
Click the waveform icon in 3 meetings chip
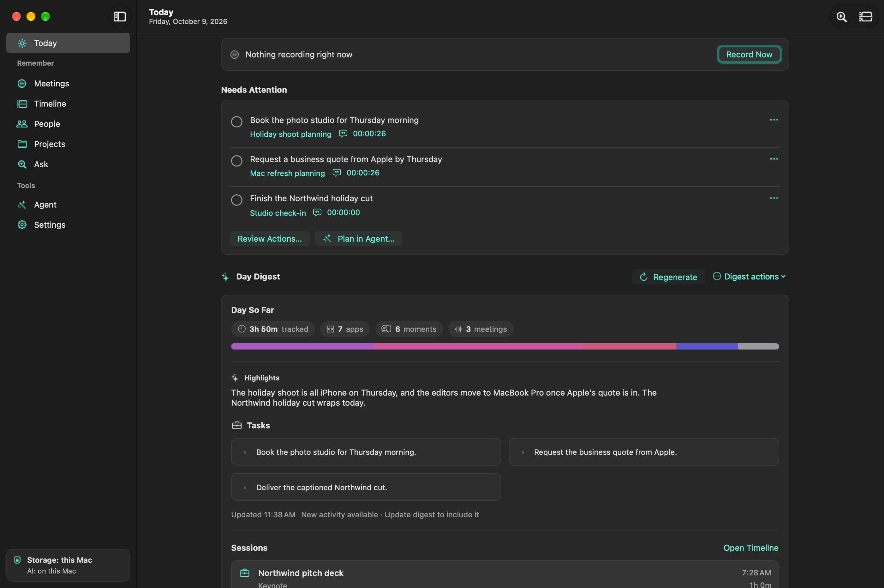point(458,329)
